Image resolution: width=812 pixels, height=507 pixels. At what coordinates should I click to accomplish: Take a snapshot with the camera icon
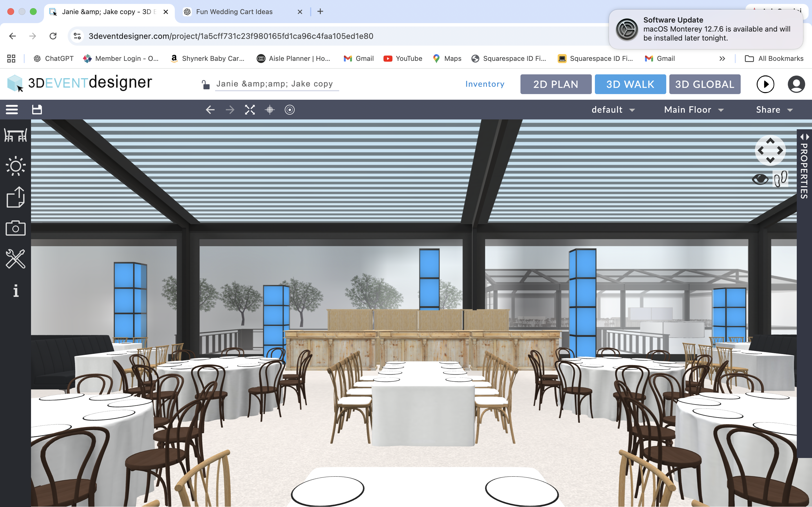(16, 228)
